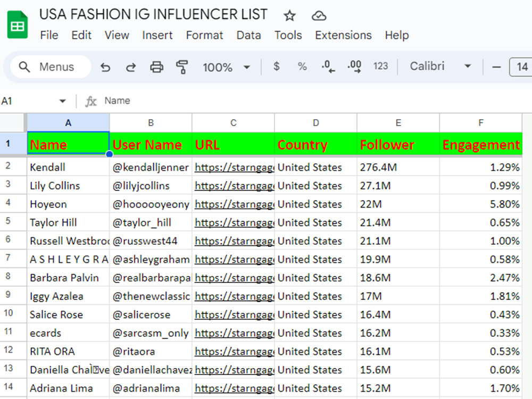The width and height of the screenshot is (532, 399).
Task: Open the Format menu
Action: point(204,35)
